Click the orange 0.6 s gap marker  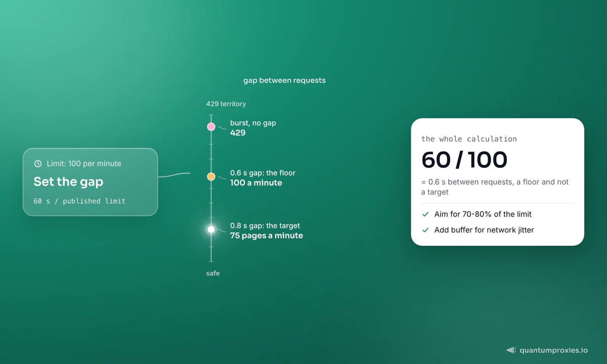pyautogui.click(x=211, y=176)
